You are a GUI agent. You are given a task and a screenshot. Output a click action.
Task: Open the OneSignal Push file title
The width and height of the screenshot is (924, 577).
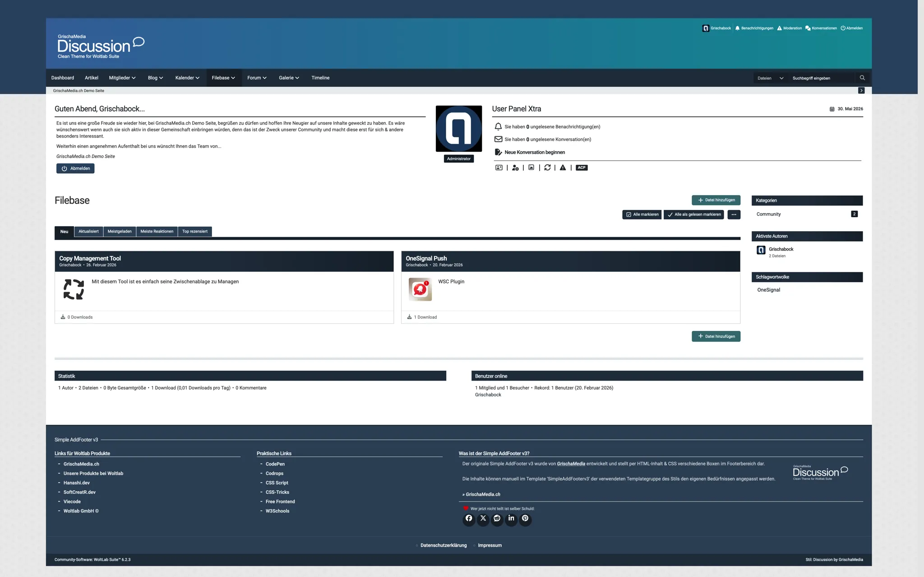(x=426, y=258)
